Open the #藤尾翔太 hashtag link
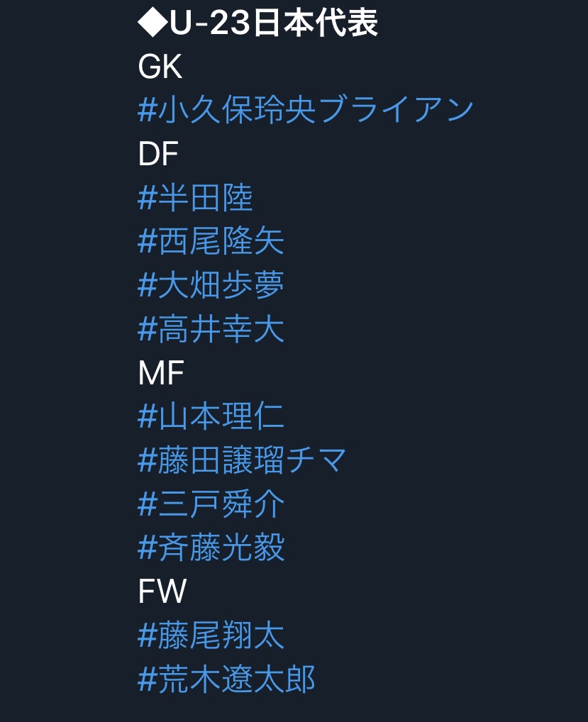 pyautogui.click(x=211, y=635)
